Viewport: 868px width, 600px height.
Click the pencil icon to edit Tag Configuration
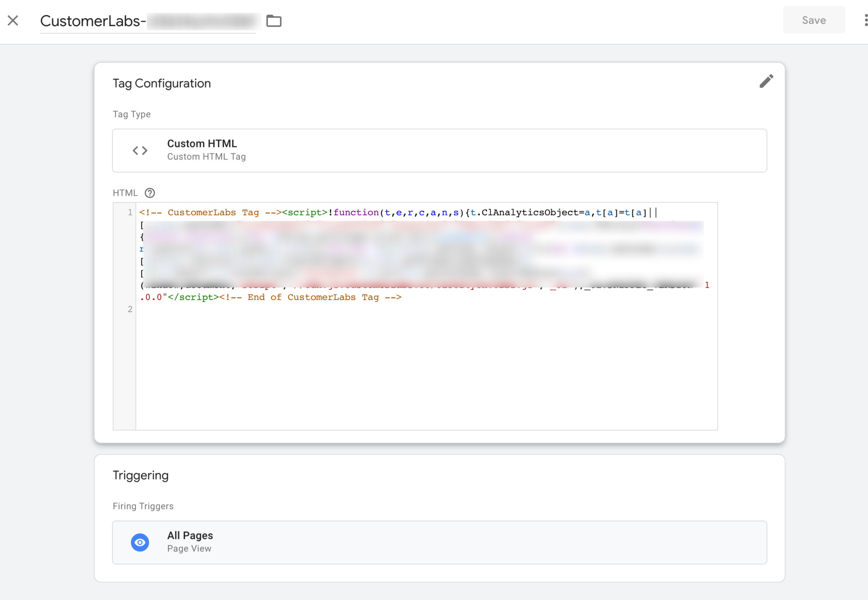pos(766,81)
